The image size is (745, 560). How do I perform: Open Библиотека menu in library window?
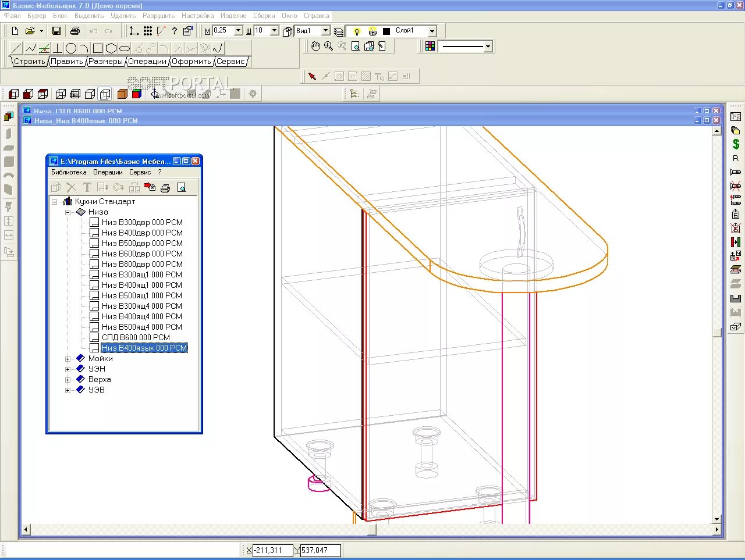click(69, 172)
